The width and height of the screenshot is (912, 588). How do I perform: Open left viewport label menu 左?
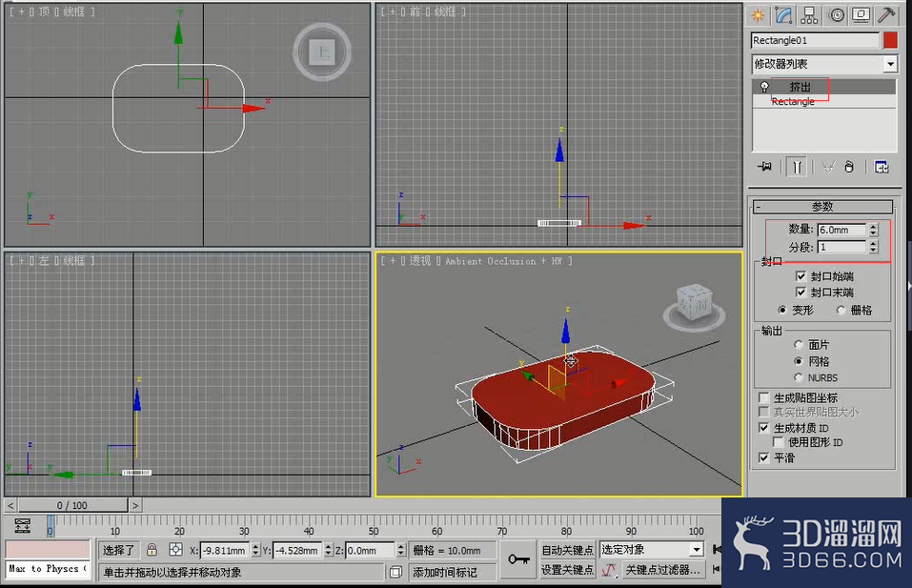point(44,260)
